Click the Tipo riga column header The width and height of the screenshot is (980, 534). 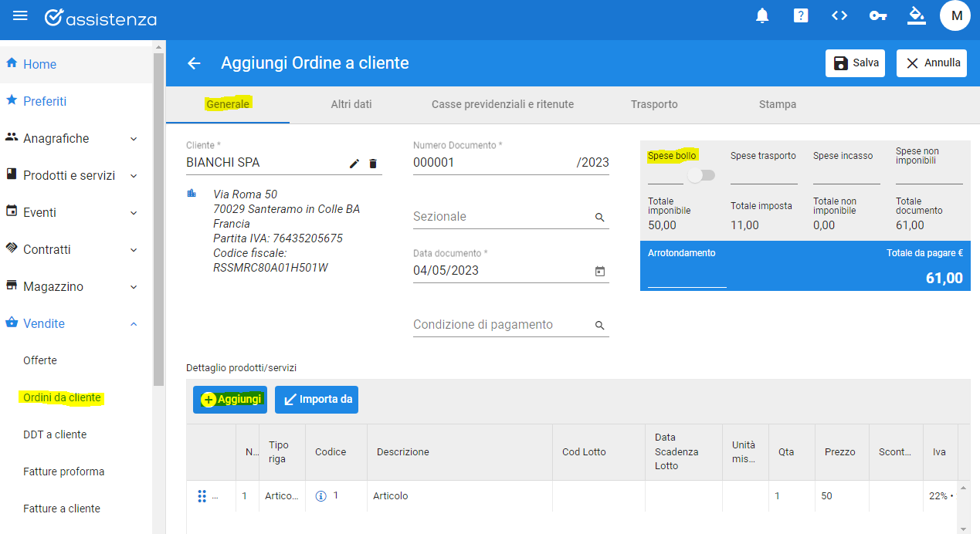tap(282, 452)
